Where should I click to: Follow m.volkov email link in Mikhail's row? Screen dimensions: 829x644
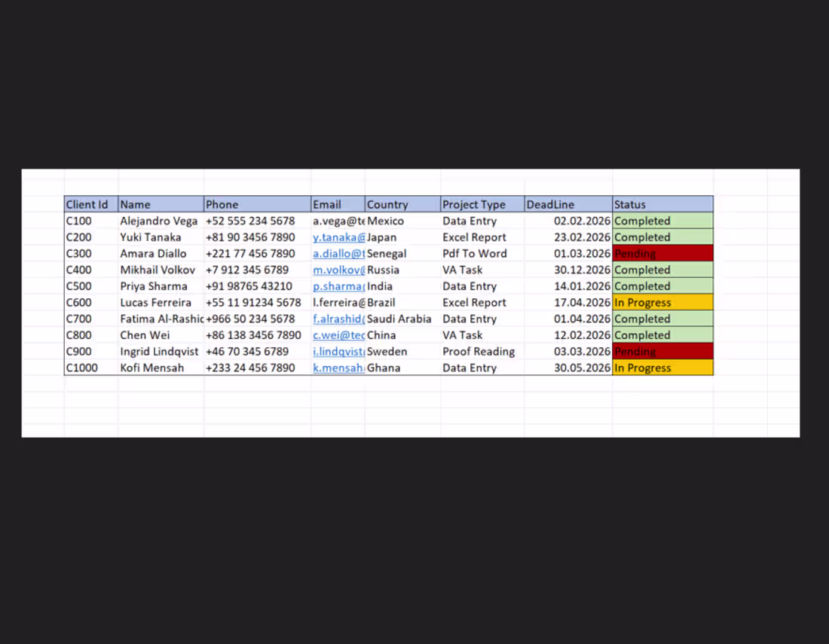(x=338, y=270)
